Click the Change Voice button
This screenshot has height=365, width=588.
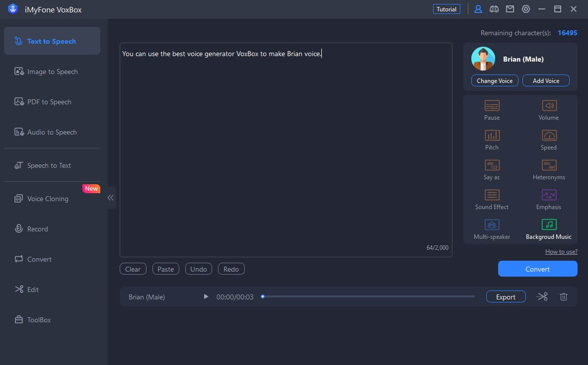pyautogui.click(x=495, y=80)
